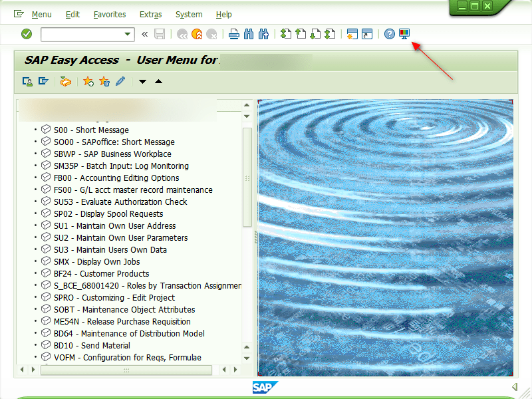
Task: Click the Add to Favorites star icon
Action: (88, 81)
